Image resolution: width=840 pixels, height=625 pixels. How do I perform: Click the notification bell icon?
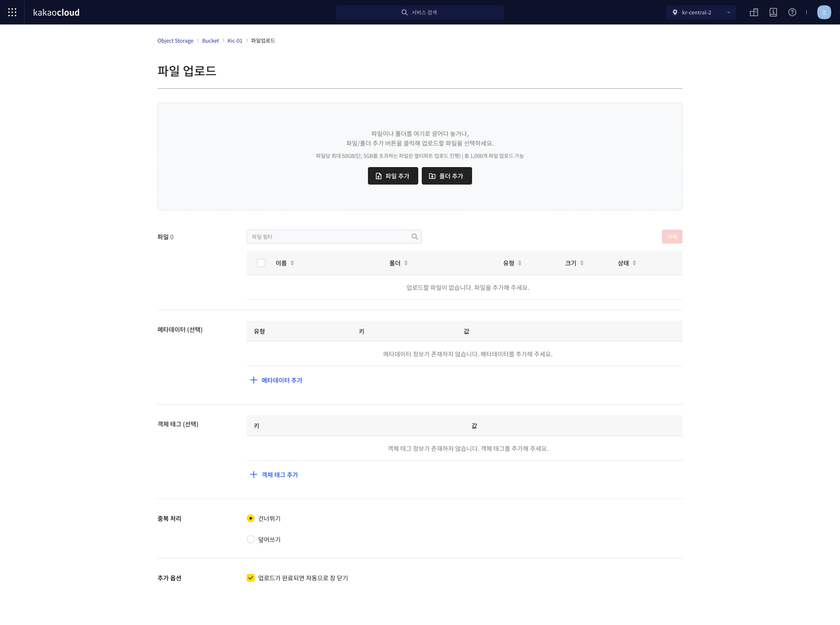click(x=773, y=12)
